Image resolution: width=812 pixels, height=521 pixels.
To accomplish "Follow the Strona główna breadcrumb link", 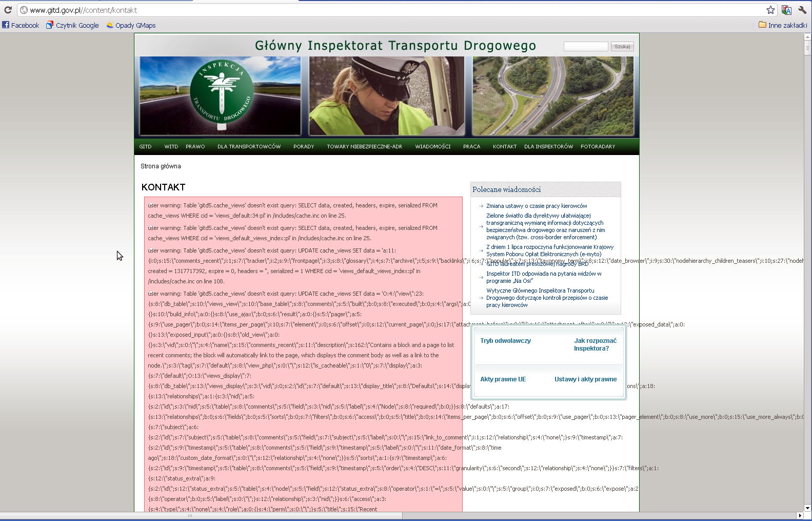I will [161, 166].
